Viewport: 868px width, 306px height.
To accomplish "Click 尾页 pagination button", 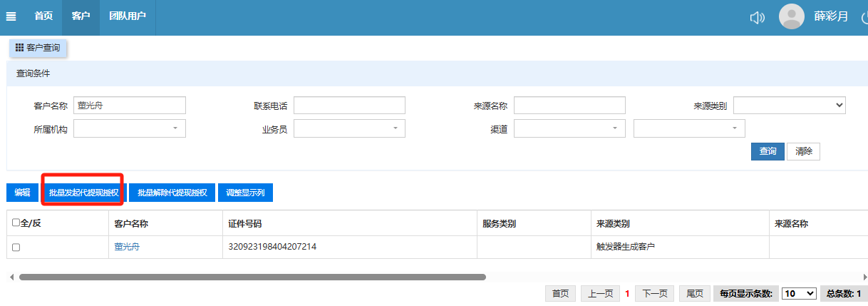I will (x=695, y=293).
